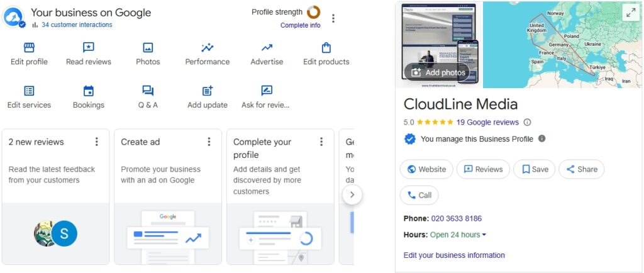
Task: Open Create ad card options menu
Action: (x=209, y=142)
